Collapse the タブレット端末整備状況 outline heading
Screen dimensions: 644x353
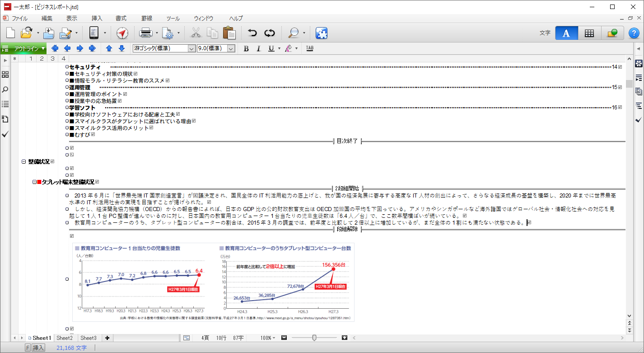35,182
